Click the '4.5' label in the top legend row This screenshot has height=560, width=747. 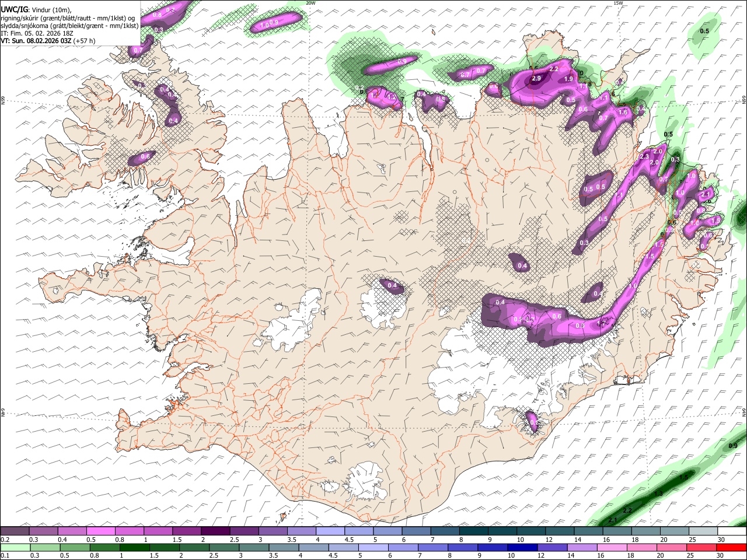(349, 540)
